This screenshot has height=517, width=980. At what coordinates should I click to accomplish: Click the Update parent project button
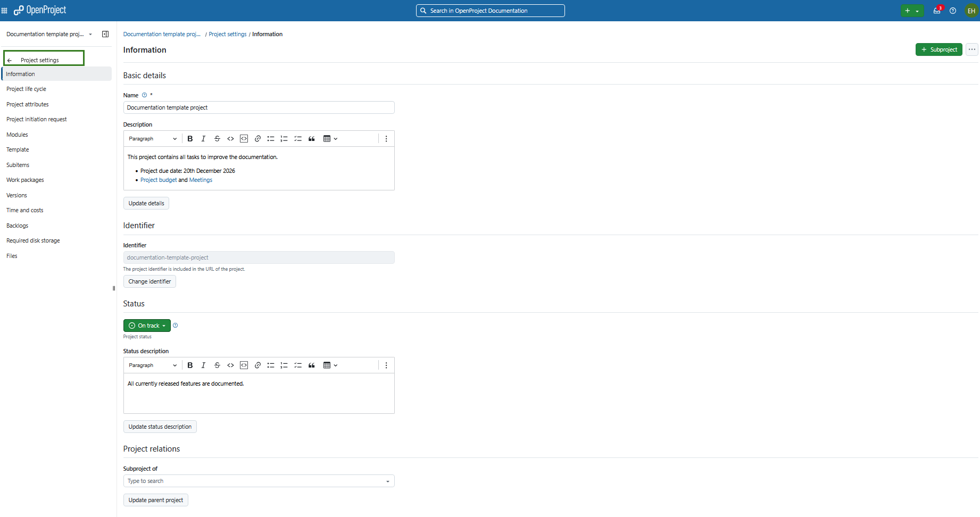tap(156, 500)
